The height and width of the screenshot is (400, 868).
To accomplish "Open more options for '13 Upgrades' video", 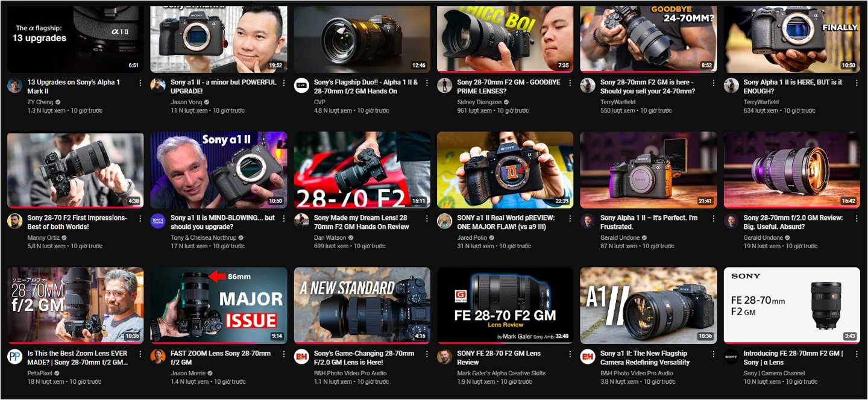I will pyautogui.click(x=140, y=83).
